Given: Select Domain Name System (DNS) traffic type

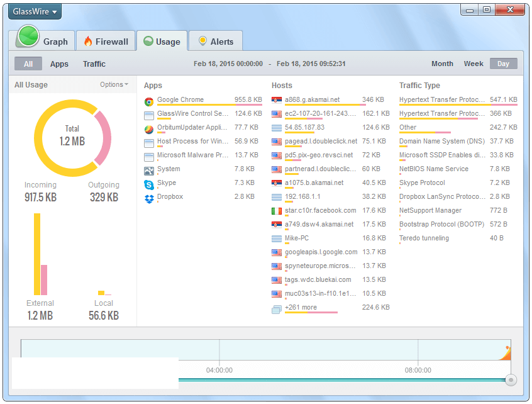Looking at the screenshot, I should [458, 142].
